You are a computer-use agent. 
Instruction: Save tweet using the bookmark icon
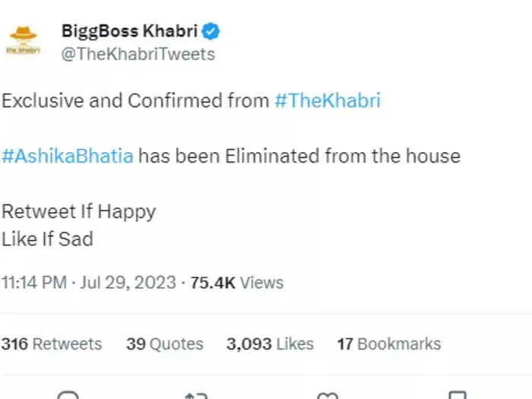point(458,395)
